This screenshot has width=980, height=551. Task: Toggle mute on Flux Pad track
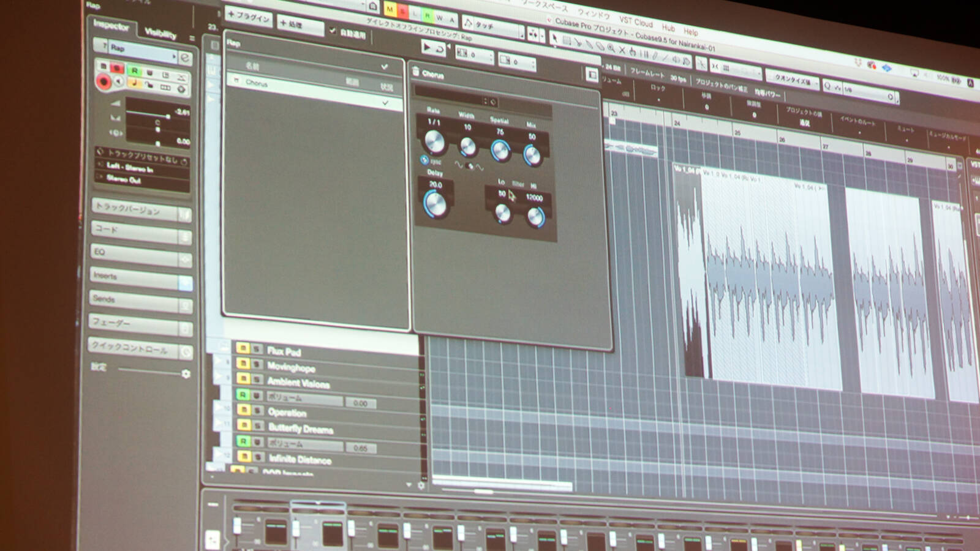(243, 348)
